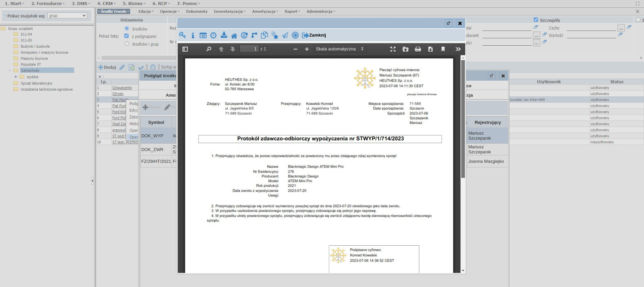This screenshot has height=287, width=644.
Task: Open the Administracja menu
Action: 321,11
